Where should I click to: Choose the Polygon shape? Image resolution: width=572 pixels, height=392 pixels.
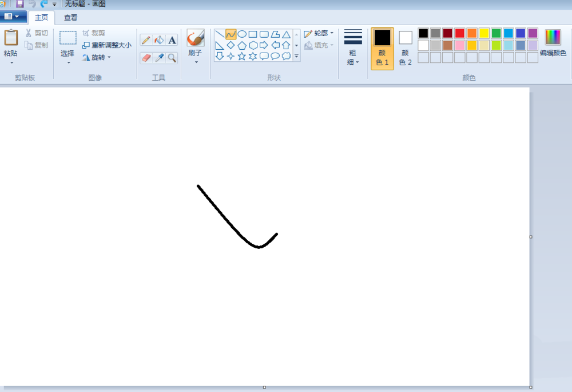[x=275, y=34]
